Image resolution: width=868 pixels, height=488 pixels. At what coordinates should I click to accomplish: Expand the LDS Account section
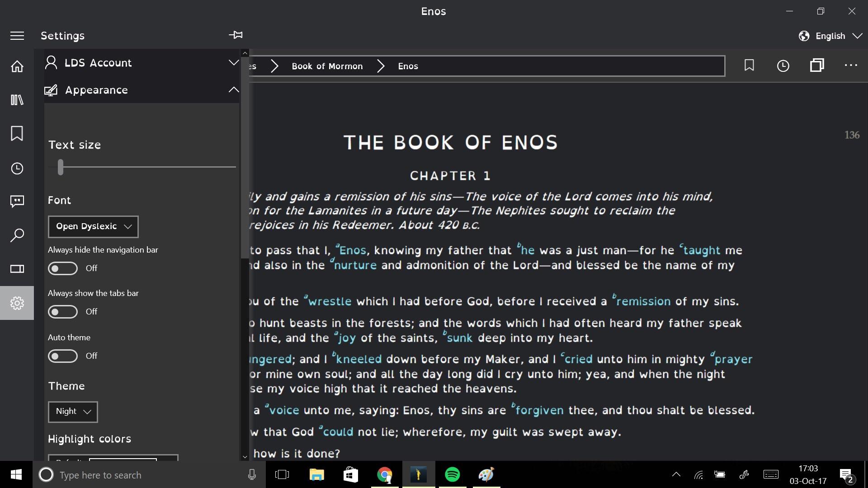click(x=233, y=62)
